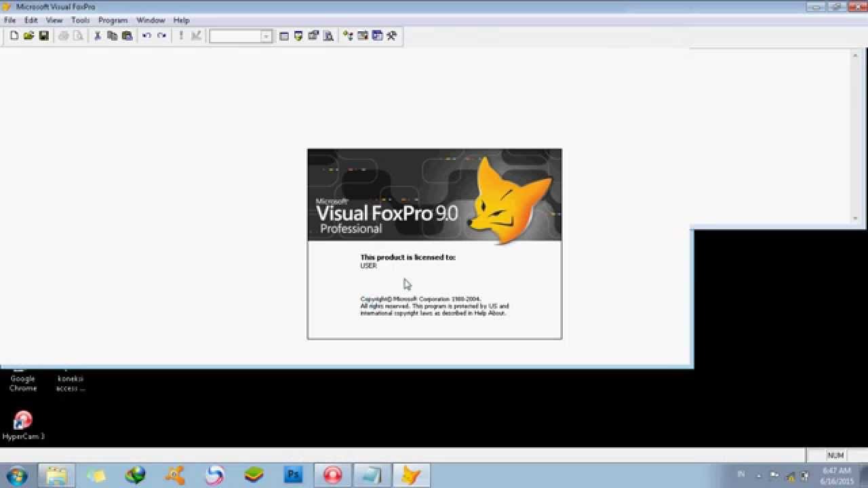Screen dimensions: 868x488
Task: Show hidden system tray icons arrow
Action: 759,476
